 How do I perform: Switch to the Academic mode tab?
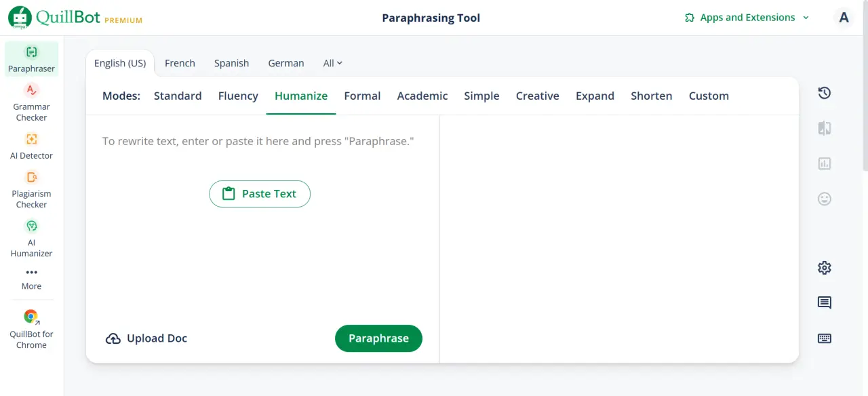tap(422, 96)
